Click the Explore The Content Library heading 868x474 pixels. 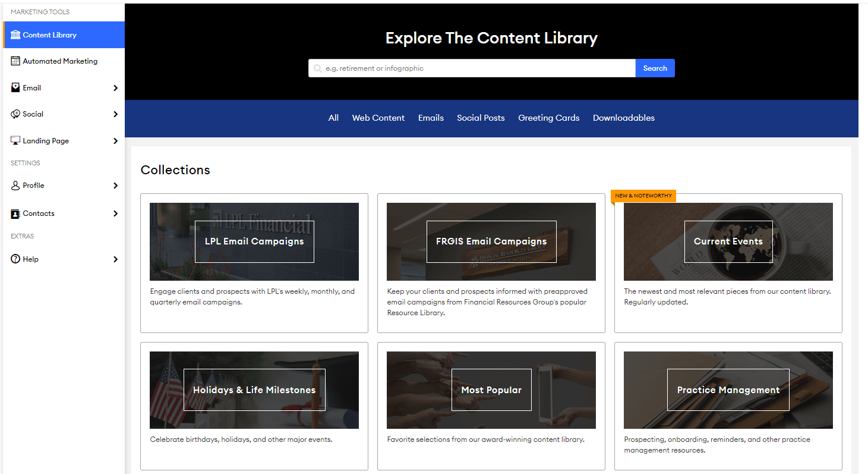pos(491,38)
